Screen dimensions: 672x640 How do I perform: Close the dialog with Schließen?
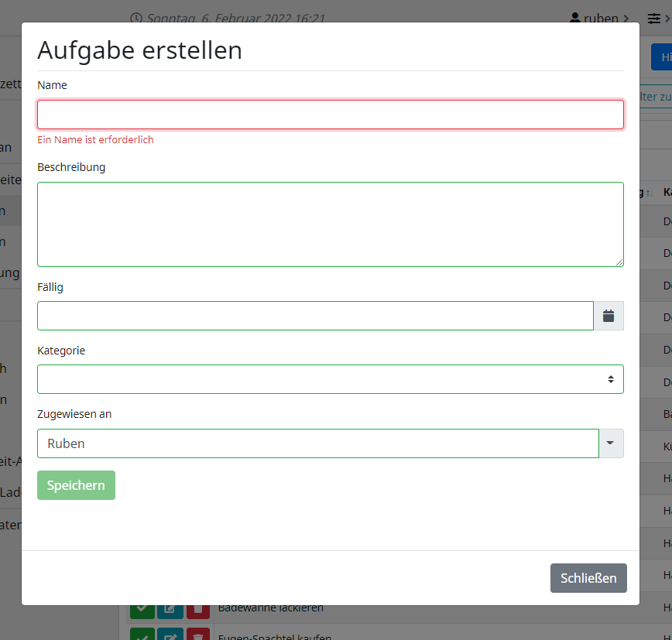[588, 578]
